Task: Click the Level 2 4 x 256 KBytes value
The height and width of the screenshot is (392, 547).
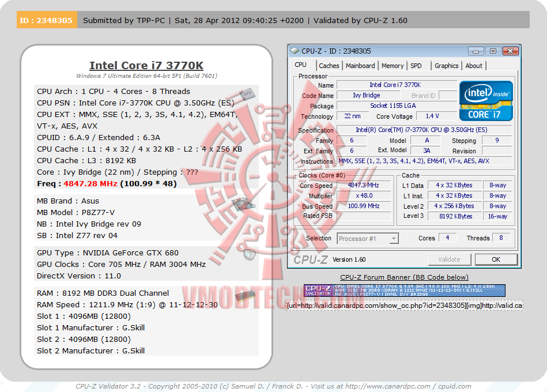Action: (454, 206)
